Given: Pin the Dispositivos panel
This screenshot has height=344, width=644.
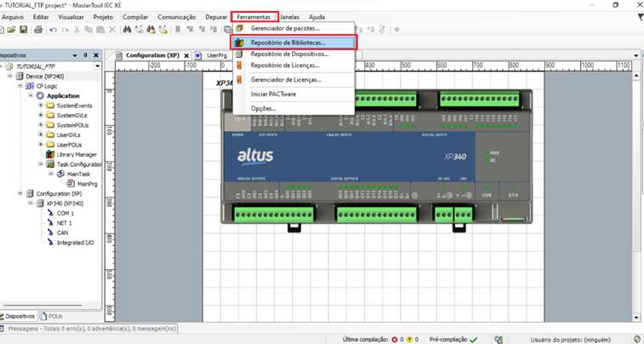Looking at the screenshot, I should (85, 55).
